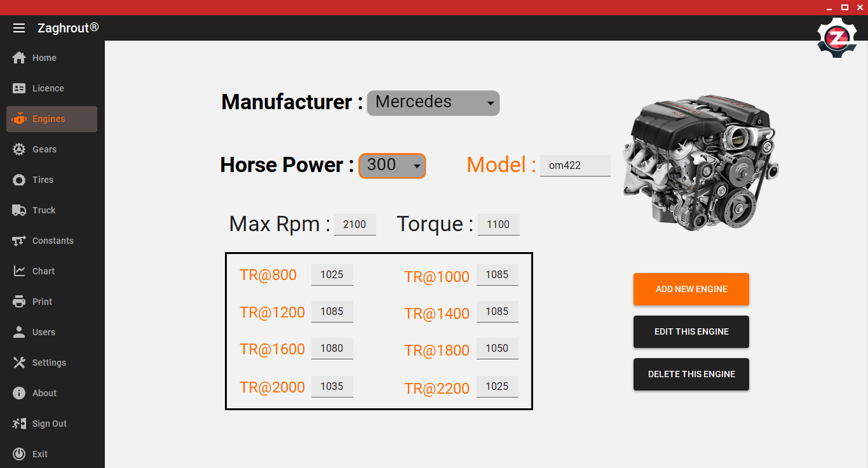Screen dimensions: 868x468
Task: Open the Constants section
Action: pos(52,241)
